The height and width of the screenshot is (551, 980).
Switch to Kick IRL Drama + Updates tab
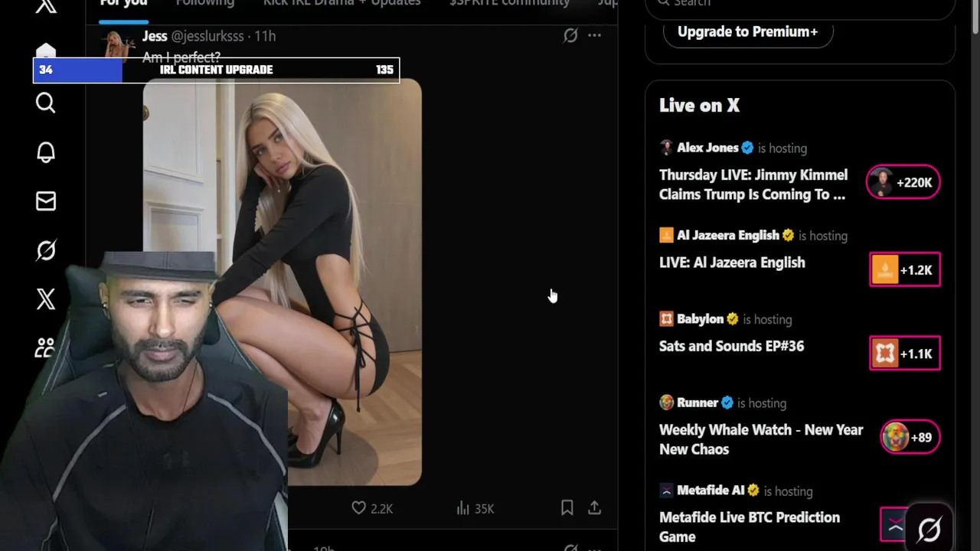point(341,3)
